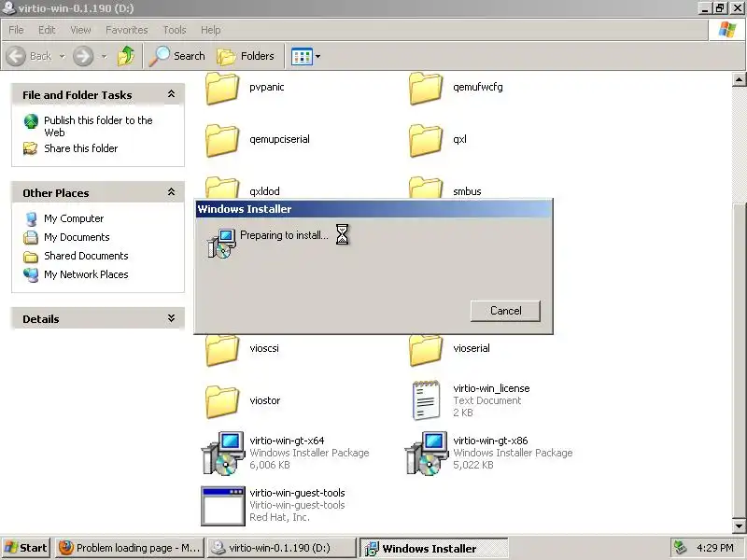Viewport: 747px width, 560px height.
Task: Click the virtio-win-guest-tools file name
Action: pos(297,493)
